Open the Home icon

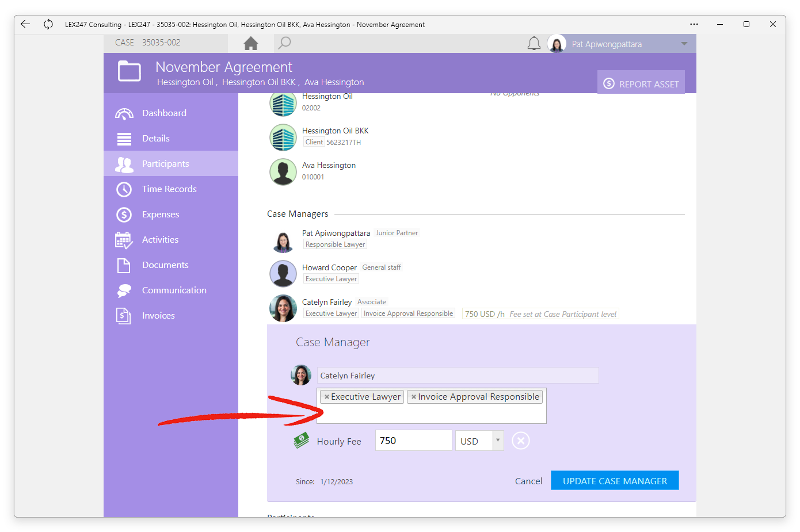click(251, 43)
